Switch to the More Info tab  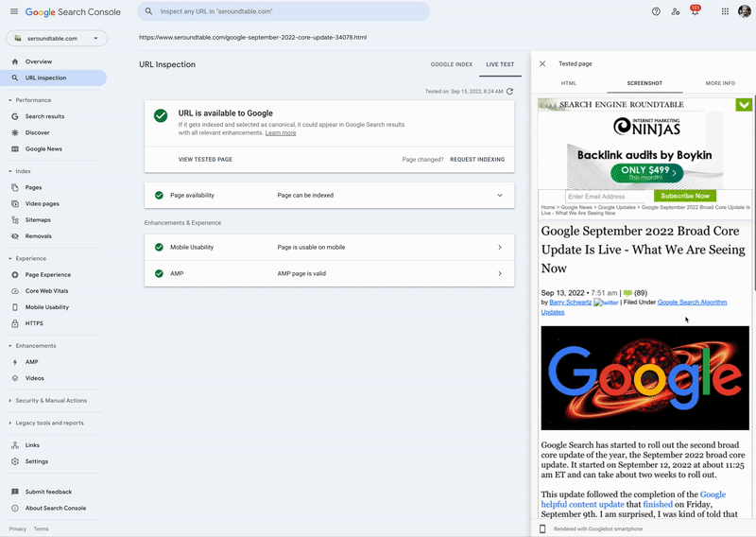(720, 83)
